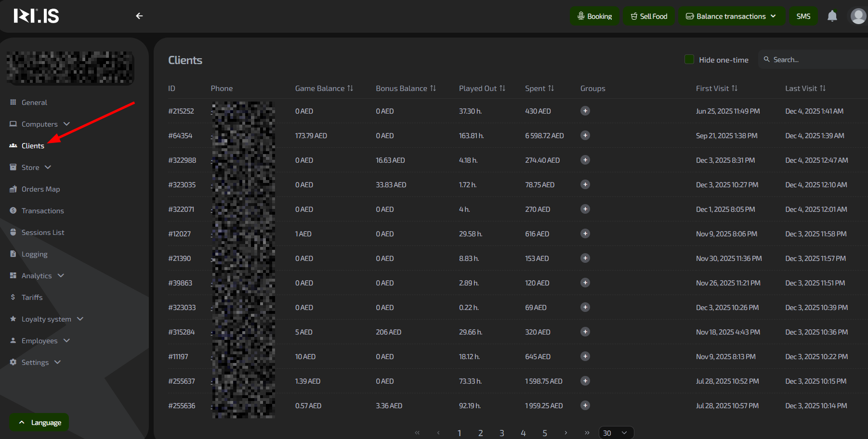This screenshot has height=439, width=868.
Task: Open the Transactions sidebar item
Action: click(x=42, y=211)
